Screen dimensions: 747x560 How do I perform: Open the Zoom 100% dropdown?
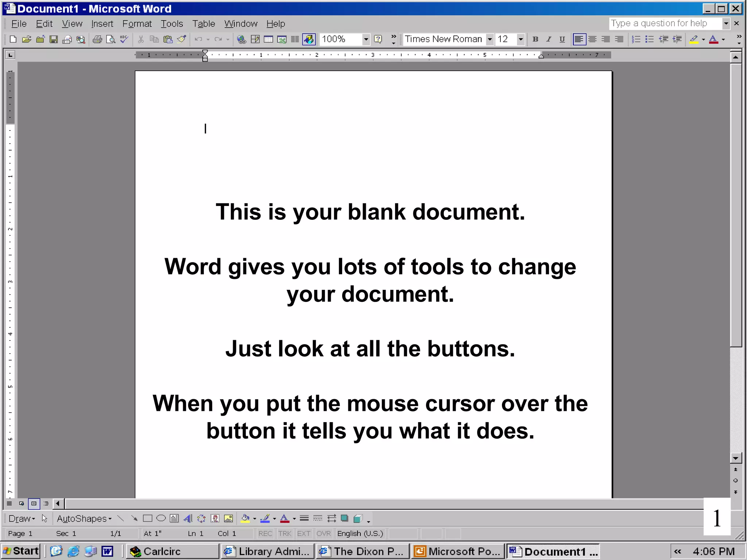(366, 39)
